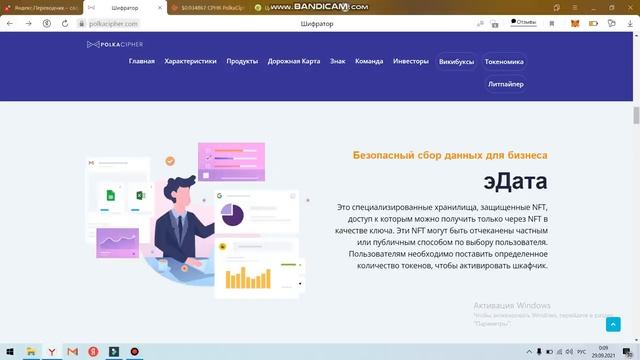Open the red Yandex circle taskbar app
This screenshot has width=640, height=360.
click(x=93, y=351)
